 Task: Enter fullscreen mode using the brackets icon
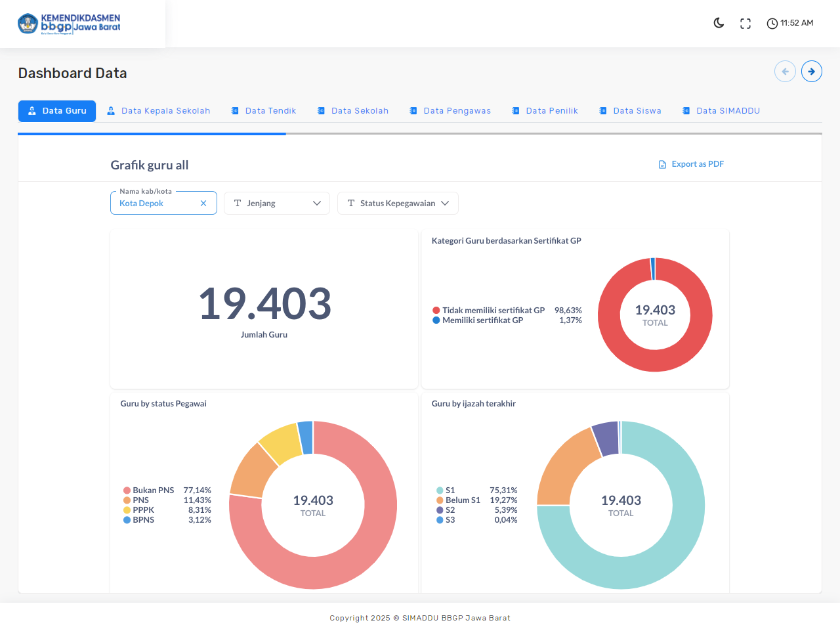(x=745, y=24)
